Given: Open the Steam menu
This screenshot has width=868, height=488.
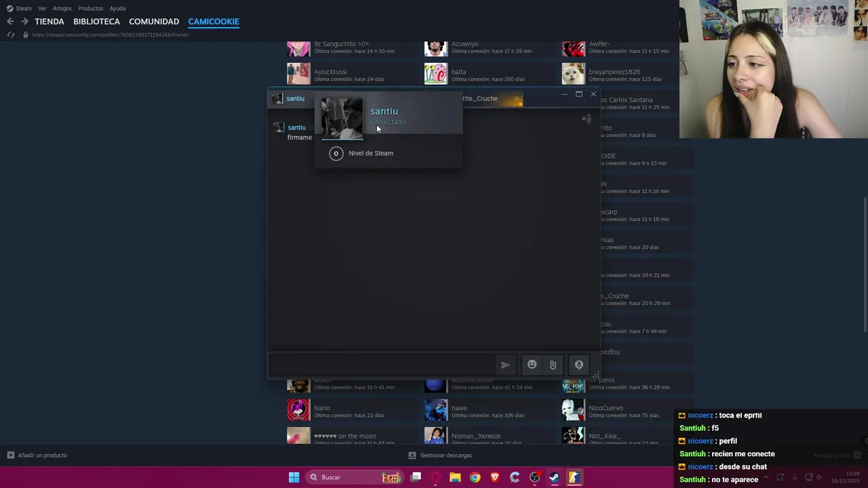Looking at the screenshot, I should point(19,8).
